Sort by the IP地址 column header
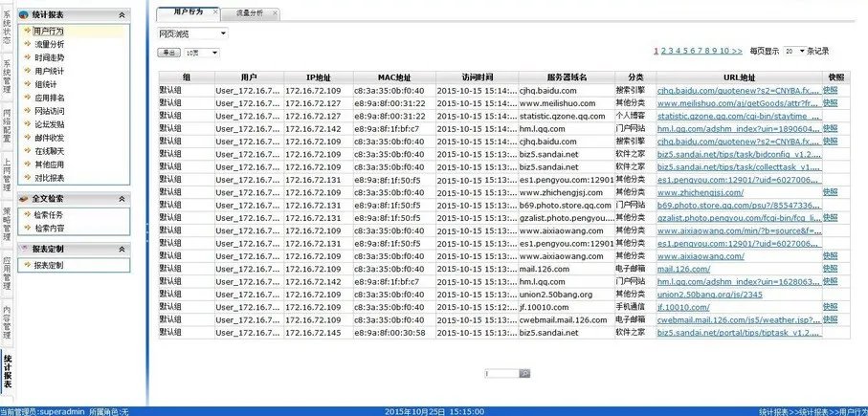Image resolution: width=868 pixels, height=416 pixels. click(319, 77)
